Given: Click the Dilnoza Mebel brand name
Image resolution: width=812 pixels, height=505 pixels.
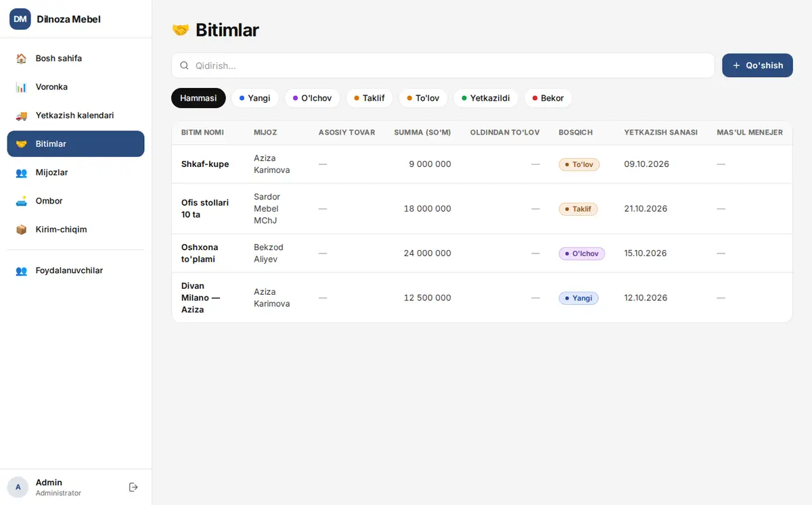Looking at the screenshot, I should coord(68,19).
